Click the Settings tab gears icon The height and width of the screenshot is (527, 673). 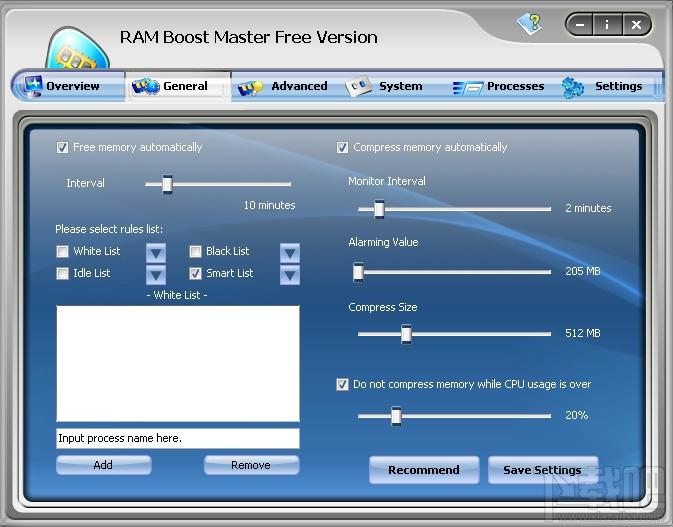point(573,87)
